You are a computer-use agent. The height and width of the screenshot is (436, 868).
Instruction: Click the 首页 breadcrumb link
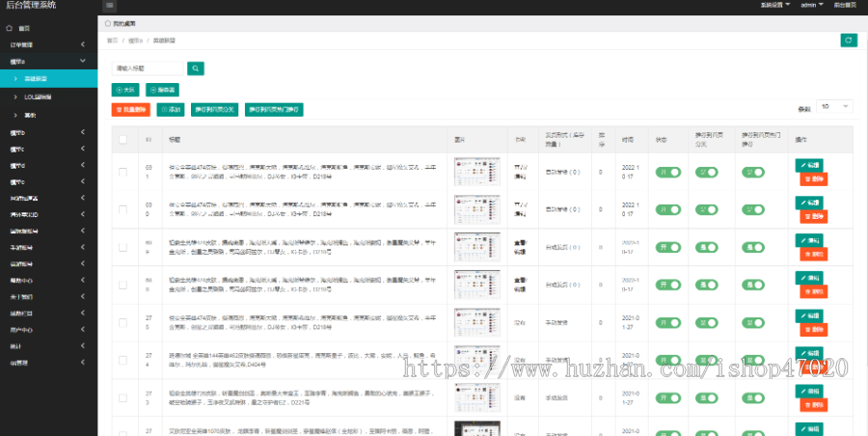point(113,41)
